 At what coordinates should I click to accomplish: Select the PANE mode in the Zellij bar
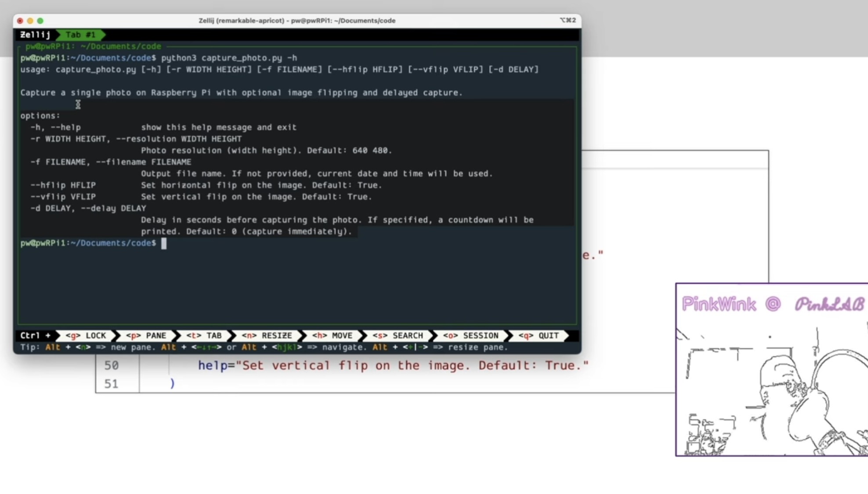[146, 335]
